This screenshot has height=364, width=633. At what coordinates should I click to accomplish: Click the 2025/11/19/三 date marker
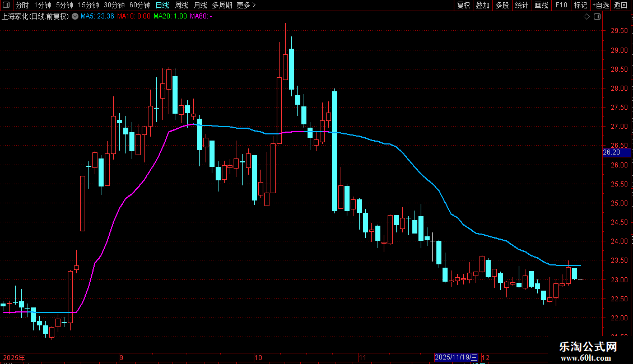click(456, 357)
